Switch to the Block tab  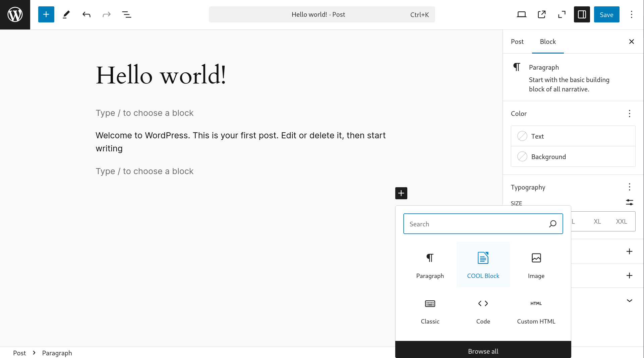click(548, 42)
